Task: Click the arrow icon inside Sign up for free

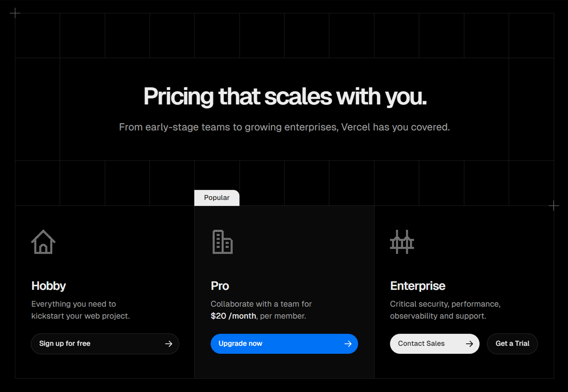Action: (168, 344)
